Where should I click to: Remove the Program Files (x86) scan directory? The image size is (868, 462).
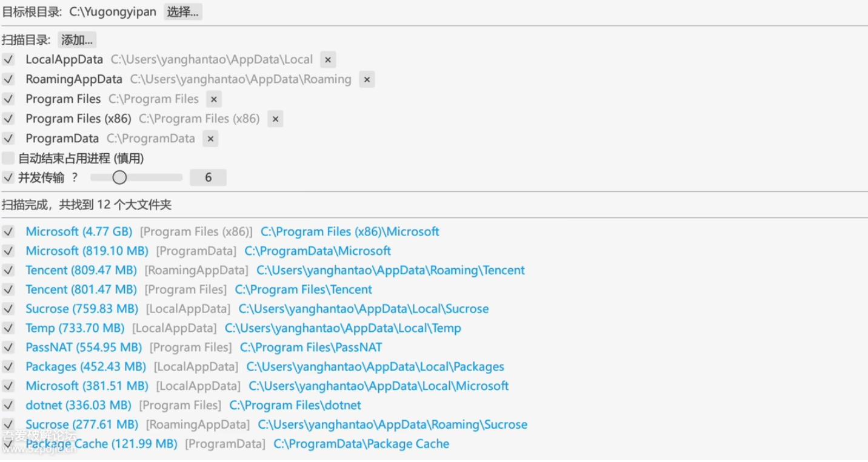275,119
